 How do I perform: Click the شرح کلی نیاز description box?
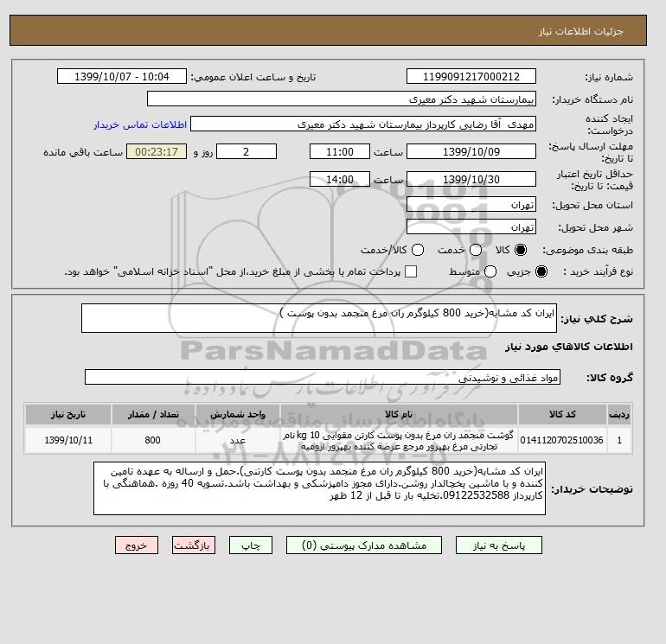(x=319, y=318)
